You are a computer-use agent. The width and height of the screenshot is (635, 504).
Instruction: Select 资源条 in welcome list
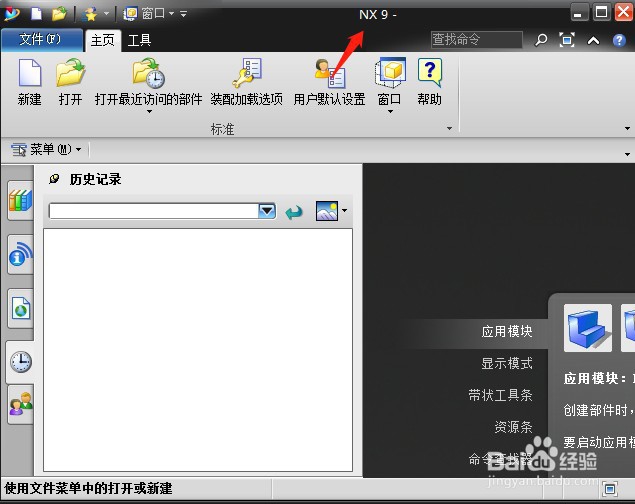tap(513, 427)
